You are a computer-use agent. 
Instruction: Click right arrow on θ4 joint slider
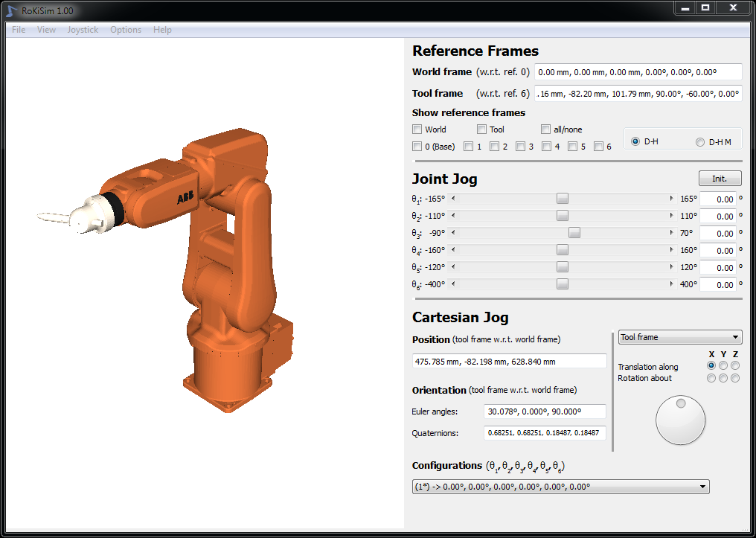click(x=671, y=250)
